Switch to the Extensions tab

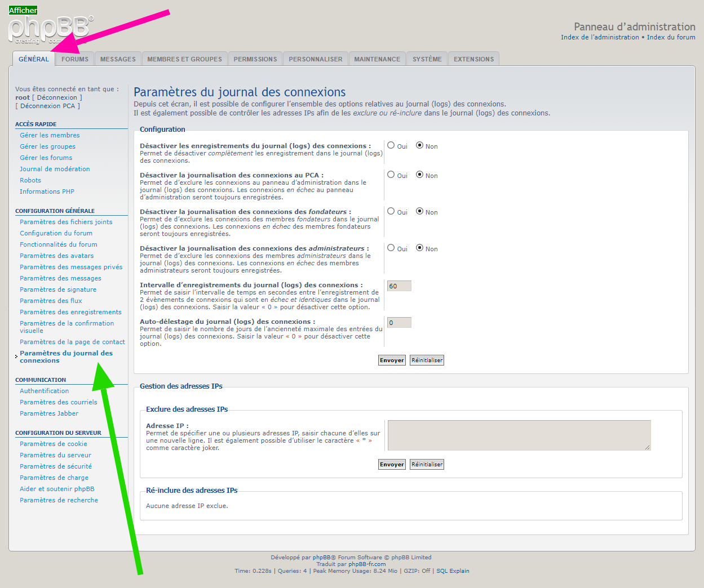pyautogui.click(x=473, y=59)
